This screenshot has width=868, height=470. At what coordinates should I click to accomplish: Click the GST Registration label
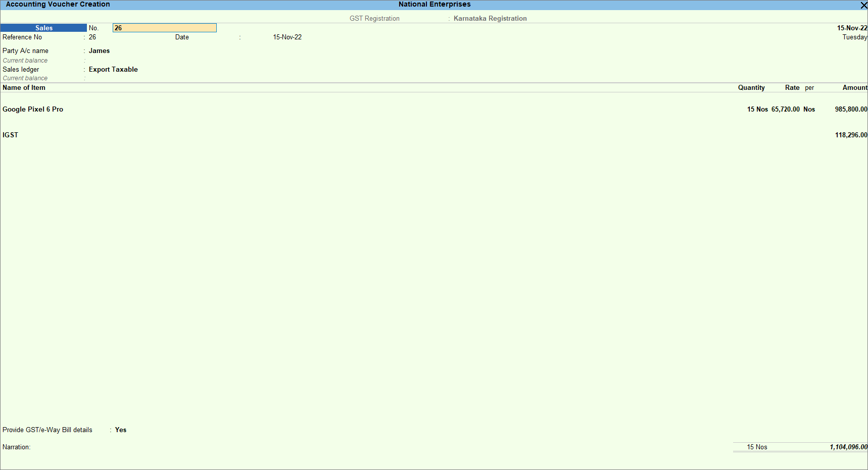[x=374, y=19]
